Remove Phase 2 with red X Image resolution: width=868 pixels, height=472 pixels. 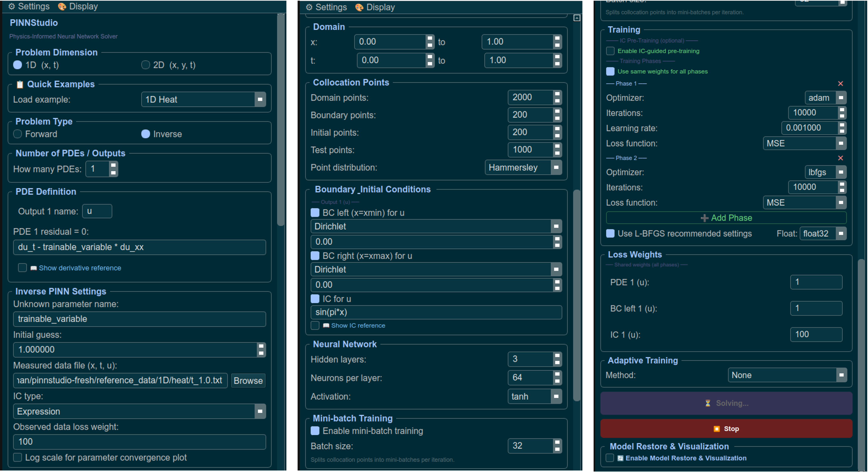pos(840,158)
